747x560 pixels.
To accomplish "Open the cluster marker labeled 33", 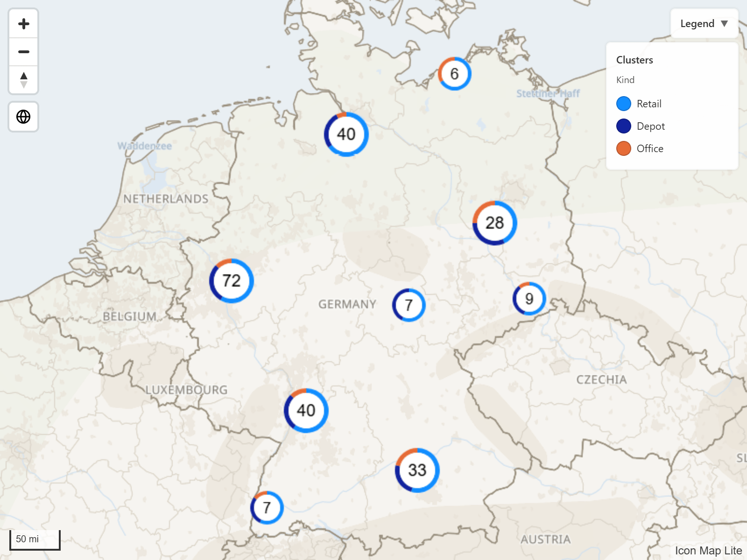I will point(417,470).
